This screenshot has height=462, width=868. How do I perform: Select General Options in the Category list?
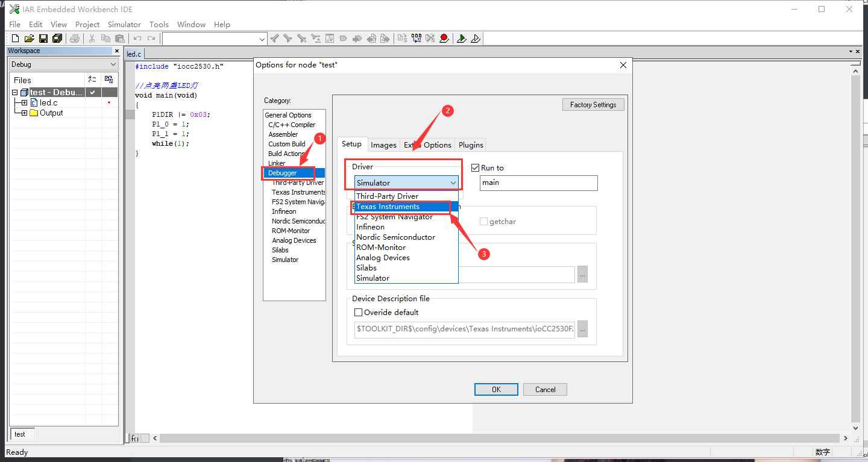pos(288,115)
